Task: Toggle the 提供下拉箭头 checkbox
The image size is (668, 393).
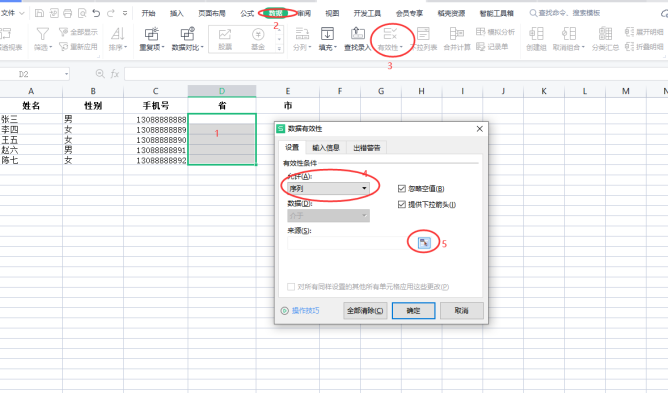Action: pos(401,205)
